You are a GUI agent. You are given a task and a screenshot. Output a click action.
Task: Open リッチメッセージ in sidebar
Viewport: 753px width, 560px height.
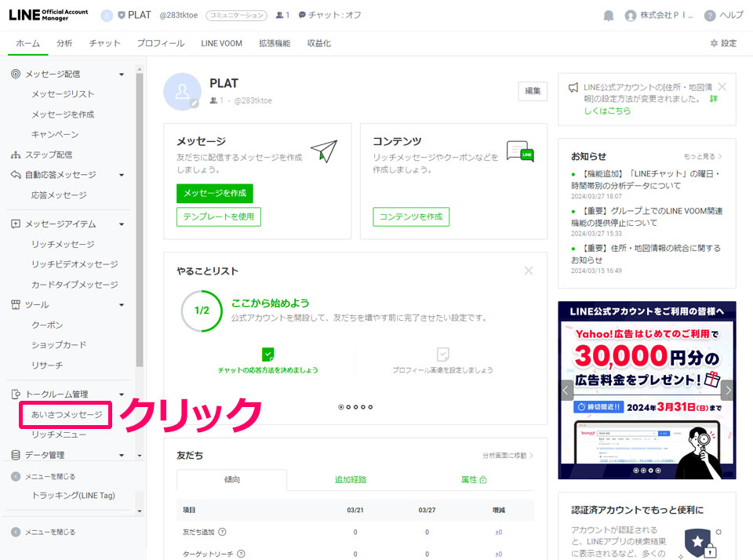click(x=63, y=245)
